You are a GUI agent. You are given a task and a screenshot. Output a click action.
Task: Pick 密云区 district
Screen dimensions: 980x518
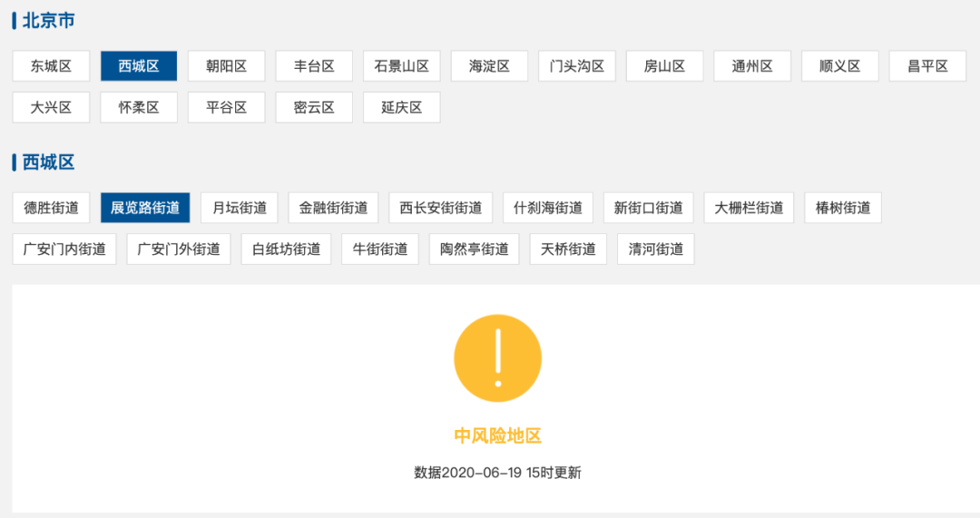[x=314, y=107]
